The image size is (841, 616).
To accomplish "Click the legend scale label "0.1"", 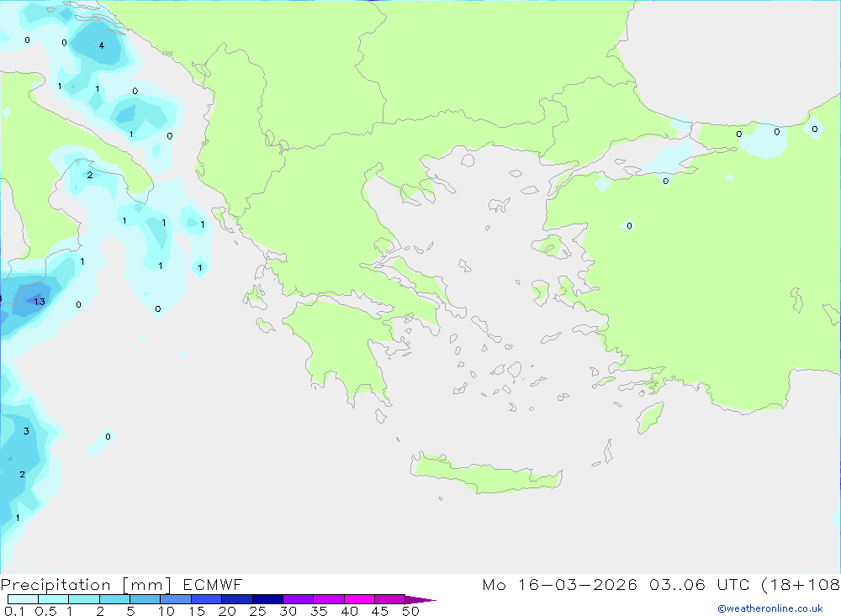I will (x=14, y=611).
